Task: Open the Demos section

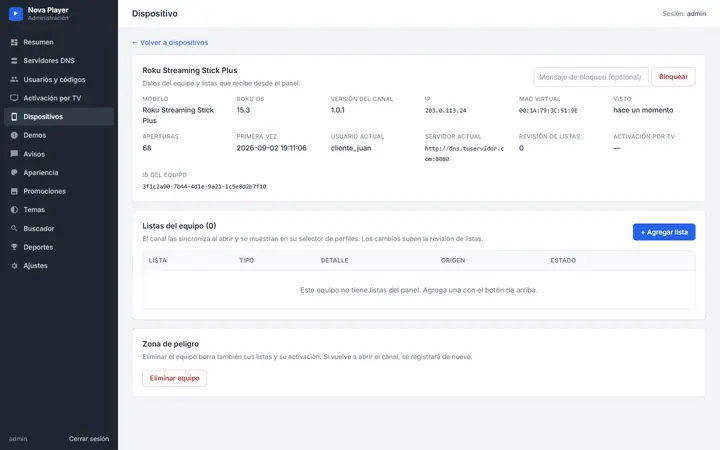Action: click(x=59, y=135)
